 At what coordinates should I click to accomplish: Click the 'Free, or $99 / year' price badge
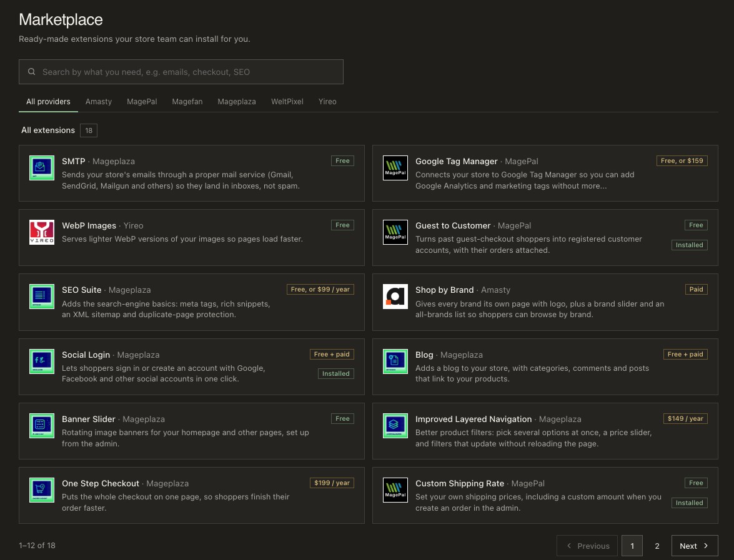pyautogui.click(x=320, y=289)
